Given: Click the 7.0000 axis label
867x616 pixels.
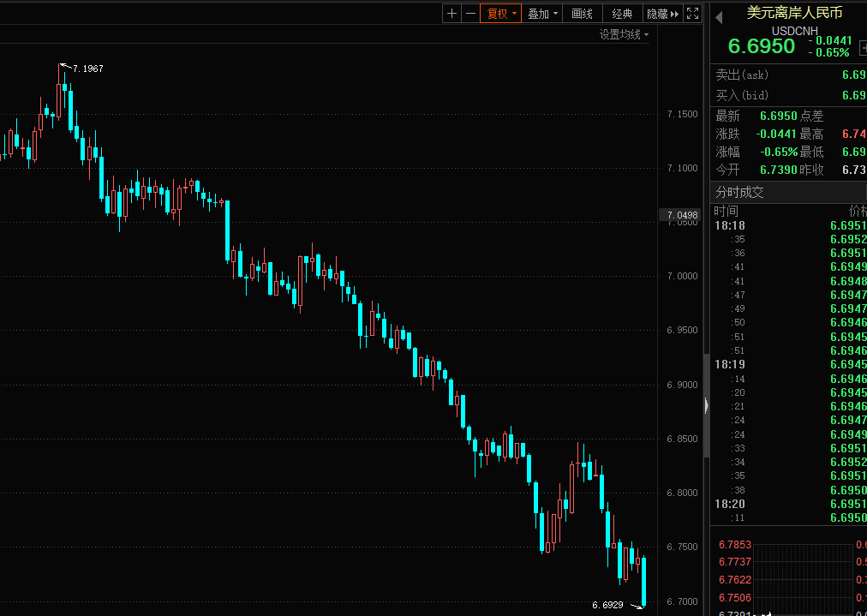Looking at the screenshot, I should coord(682,276).
